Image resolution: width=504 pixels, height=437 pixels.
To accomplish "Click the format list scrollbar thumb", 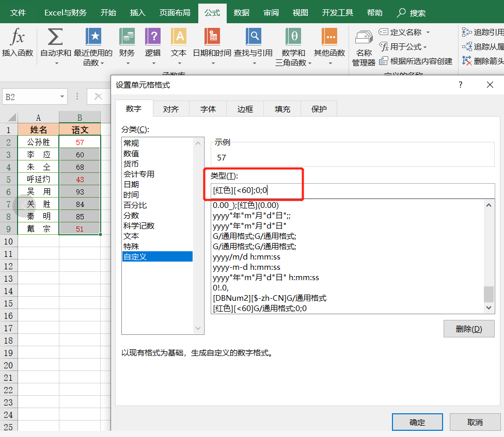I will pyautogui.click(x=489, y=294).
